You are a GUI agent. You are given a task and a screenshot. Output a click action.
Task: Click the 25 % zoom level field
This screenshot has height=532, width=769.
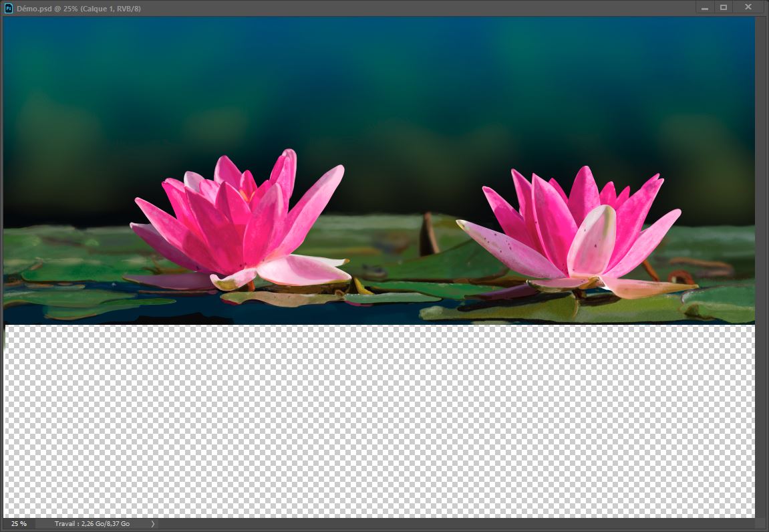pos(18,524)
